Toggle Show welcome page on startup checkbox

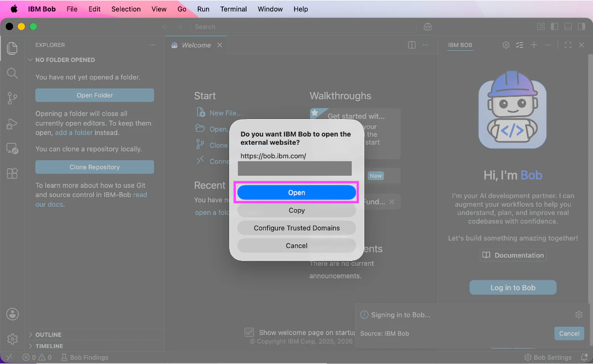pyautogui.click(x=249, y=333)
